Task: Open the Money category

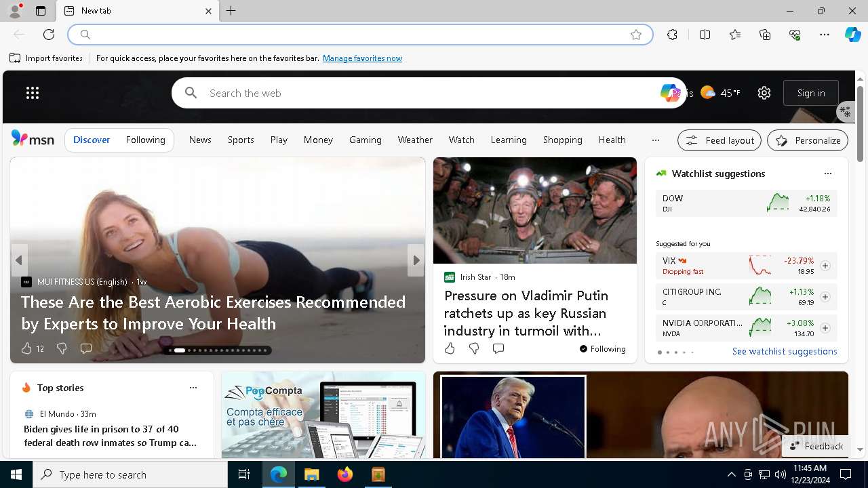Action: (x=318, y=140)
